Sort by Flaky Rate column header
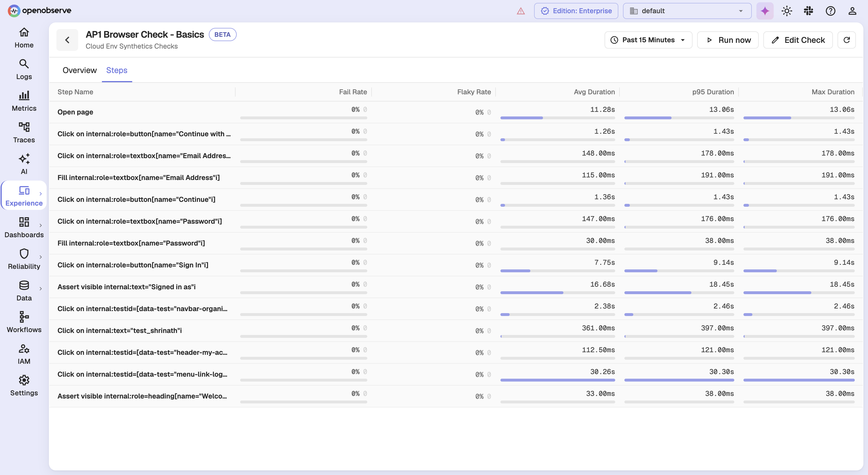Viewport: 868px width, 475px height. click(474, 92)
